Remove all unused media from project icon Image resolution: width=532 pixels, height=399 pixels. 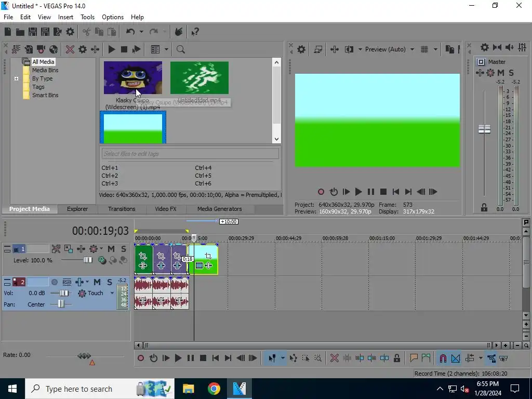16,49
